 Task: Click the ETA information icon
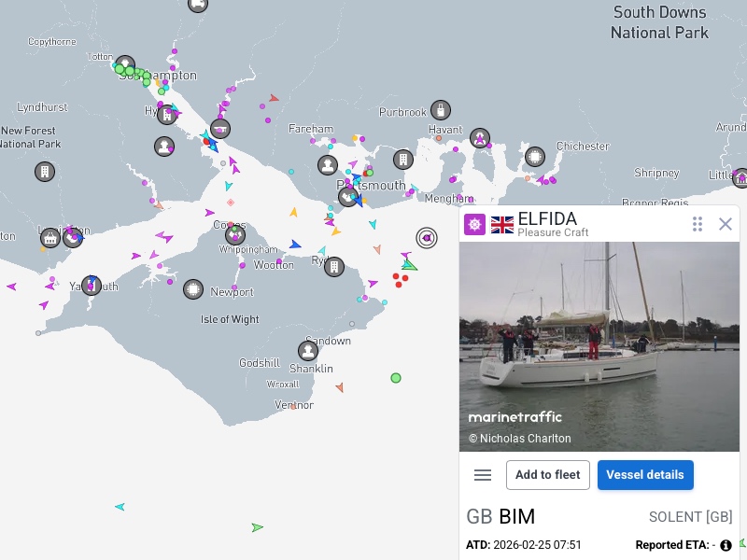pos(726,545)
